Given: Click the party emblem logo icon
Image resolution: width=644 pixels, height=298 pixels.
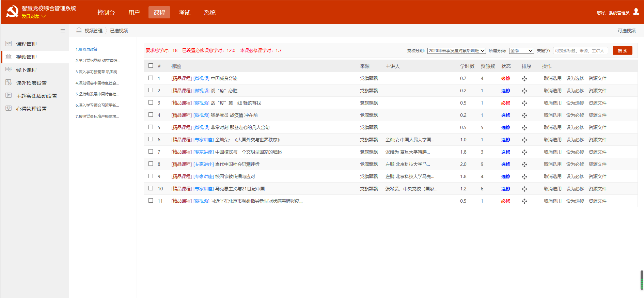Looking at the screenshot, I should [12, 12].
